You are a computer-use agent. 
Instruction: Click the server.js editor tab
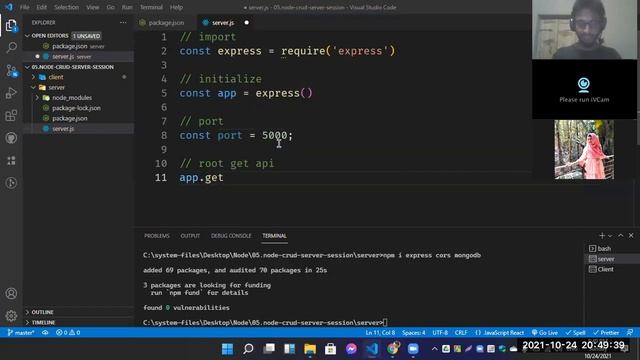223,22
